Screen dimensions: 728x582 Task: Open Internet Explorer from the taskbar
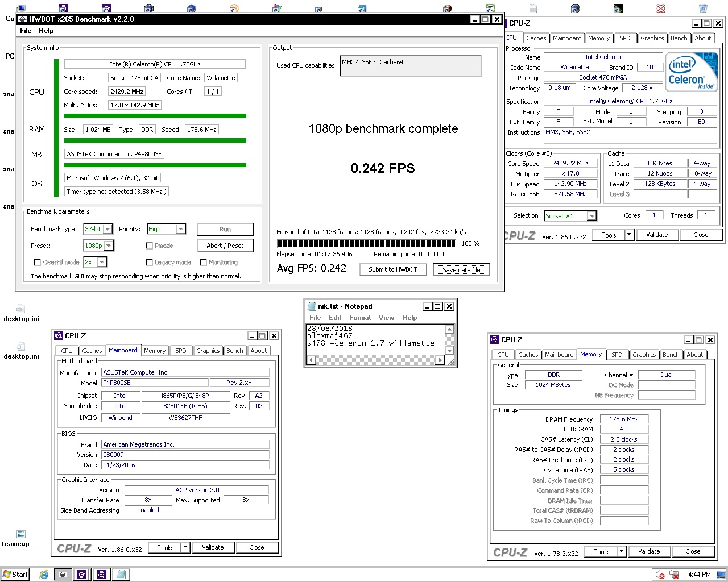pyautogui.click(x=44, y=575)
